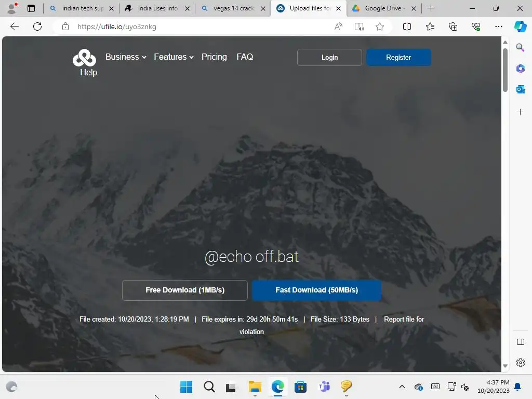Close the 'Upload files for' tab

pos(338,8)
